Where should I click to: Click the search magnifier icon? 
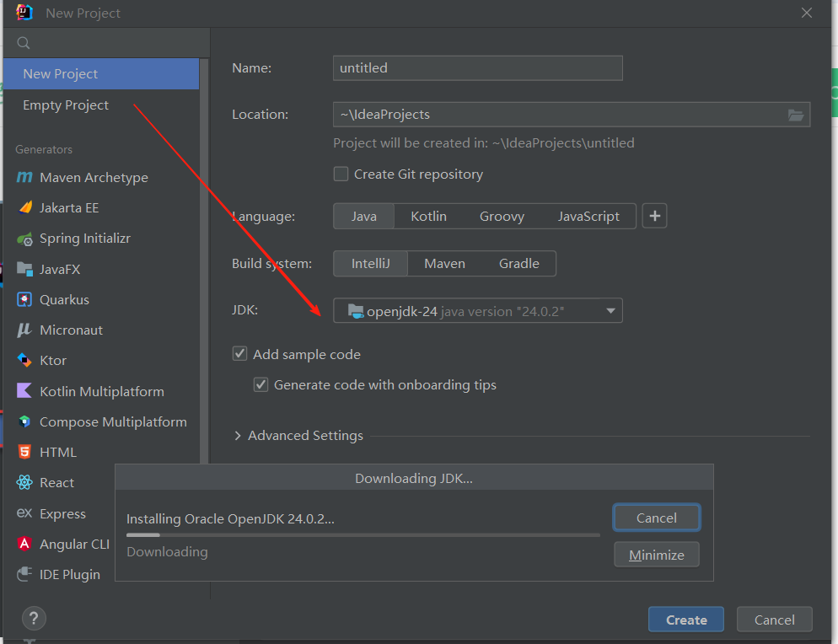[24, 43]
